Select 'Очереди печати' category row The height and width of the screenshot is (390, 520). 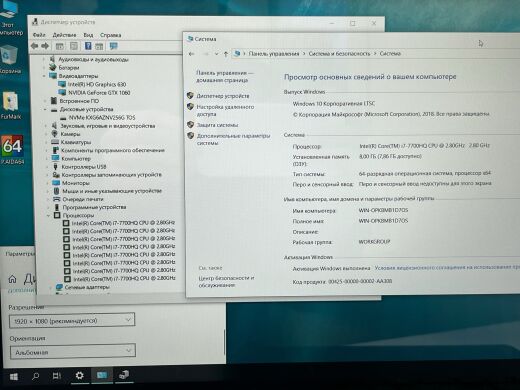[x=83, y=199]
